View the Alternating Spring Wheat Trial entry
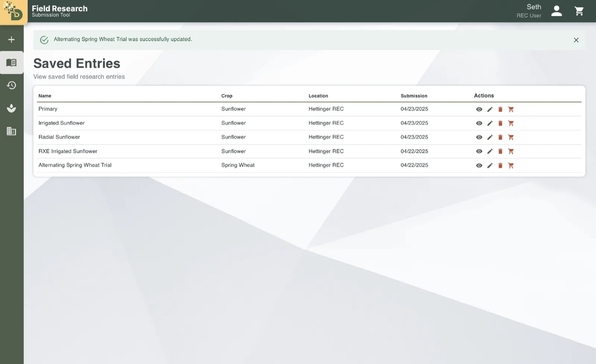This screenshot has height=364, width=596. pos(479,165)
